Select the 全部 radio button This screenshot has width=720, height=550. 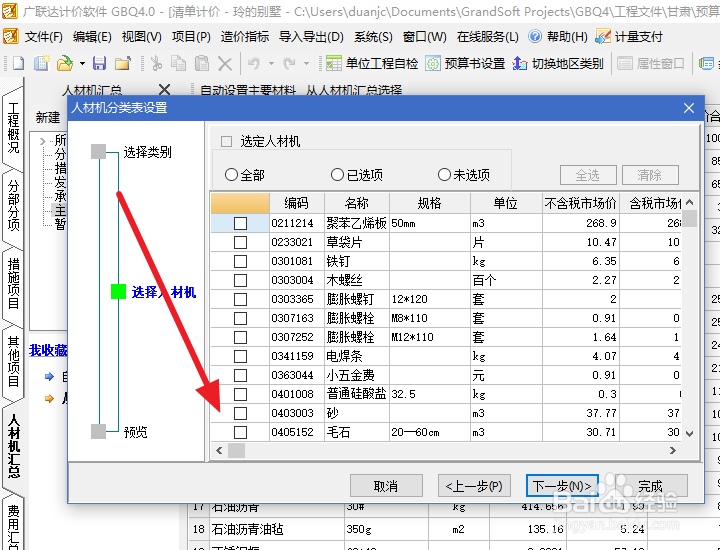231,174
